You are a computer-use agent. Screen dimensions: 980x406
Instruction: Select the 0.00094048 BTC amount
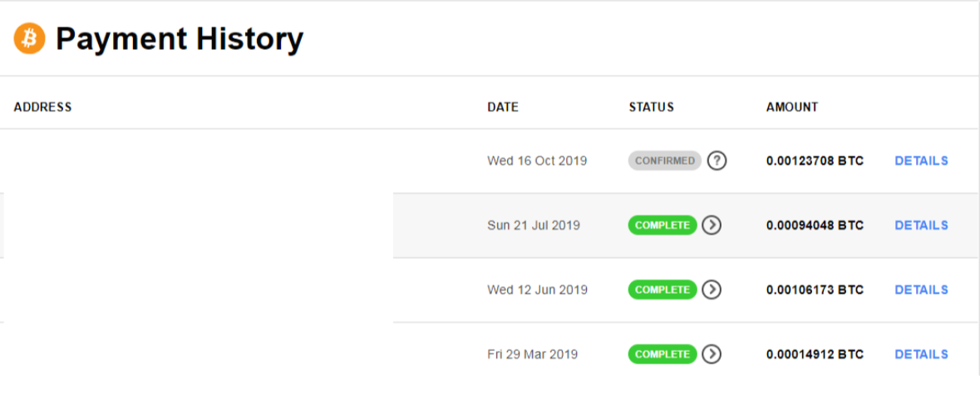click(815, 225)
